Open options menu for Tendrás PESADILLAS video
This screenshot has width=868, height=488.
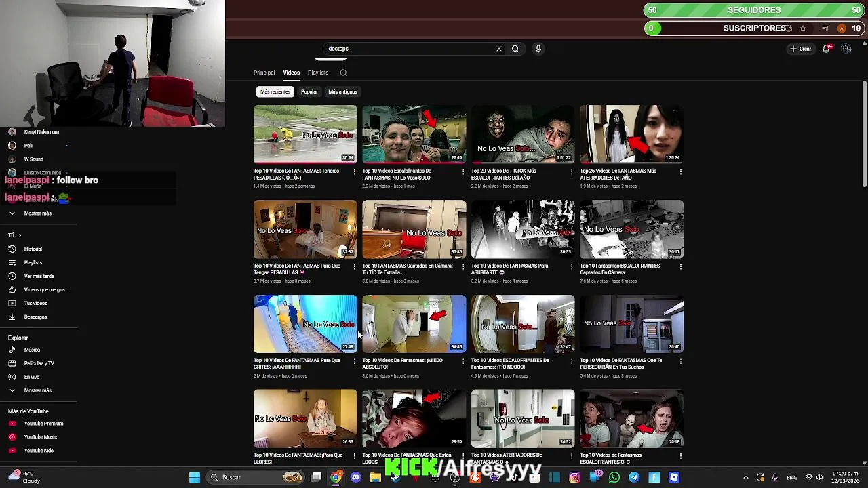[354, 171]
